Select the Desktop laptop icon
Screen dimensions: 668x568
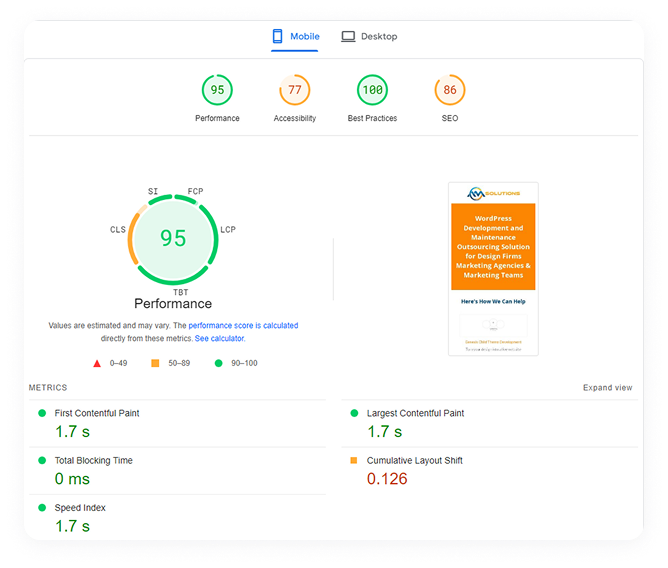click(x=348, y=37)
